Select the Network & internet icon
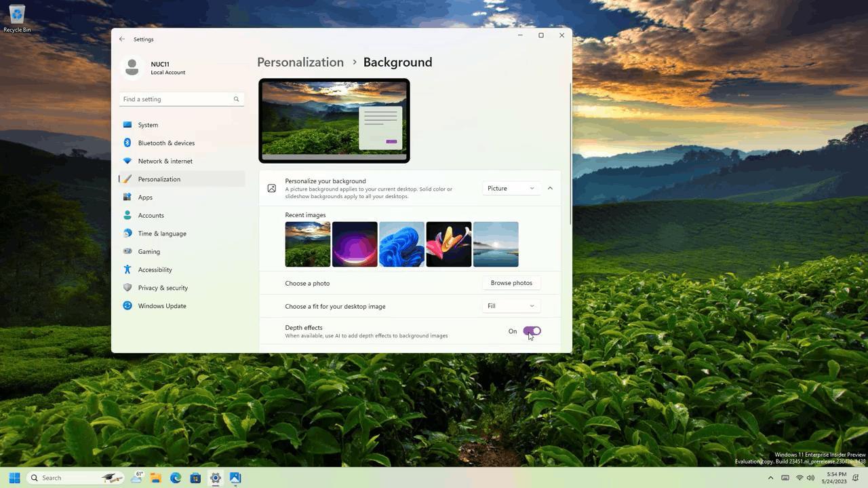This screenshot has height=488, width=868. pyautogui.click(x=127, y=161)
